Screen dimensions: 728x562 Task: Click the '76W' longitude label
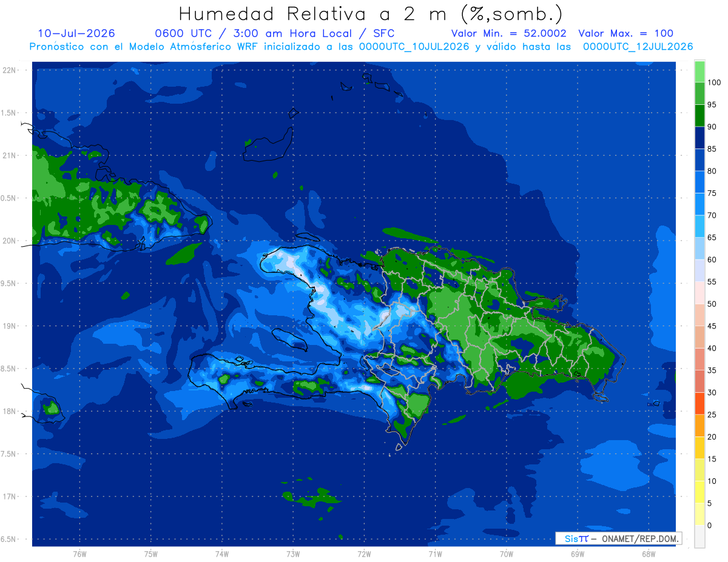click(x=79, y=554)
